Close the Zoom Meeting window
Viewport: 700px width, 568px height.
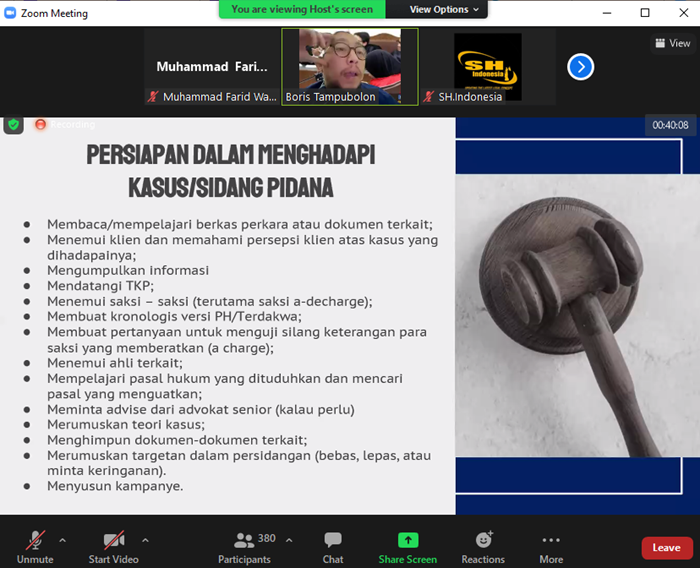683,13
